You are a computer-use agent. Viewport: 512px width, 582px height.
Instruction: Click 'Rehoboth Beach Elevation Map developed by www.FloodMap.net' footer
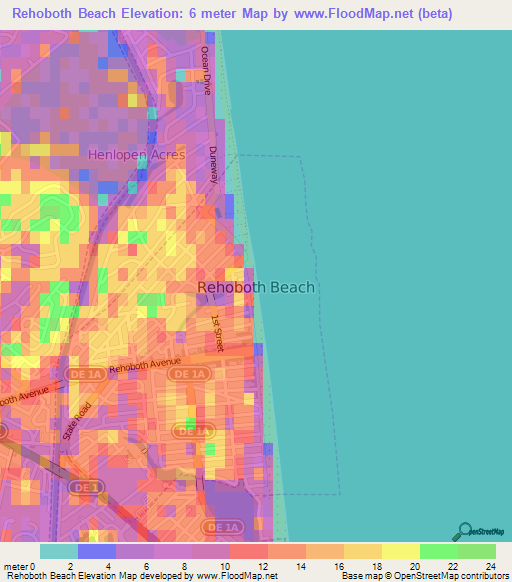tap(143, 576)
